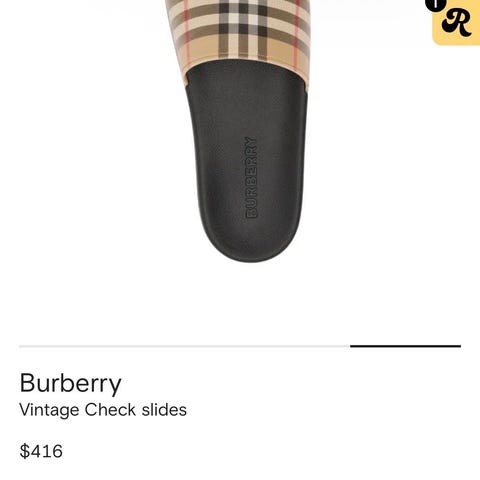Tap the yellow background of the R badge

coord(467,37)
